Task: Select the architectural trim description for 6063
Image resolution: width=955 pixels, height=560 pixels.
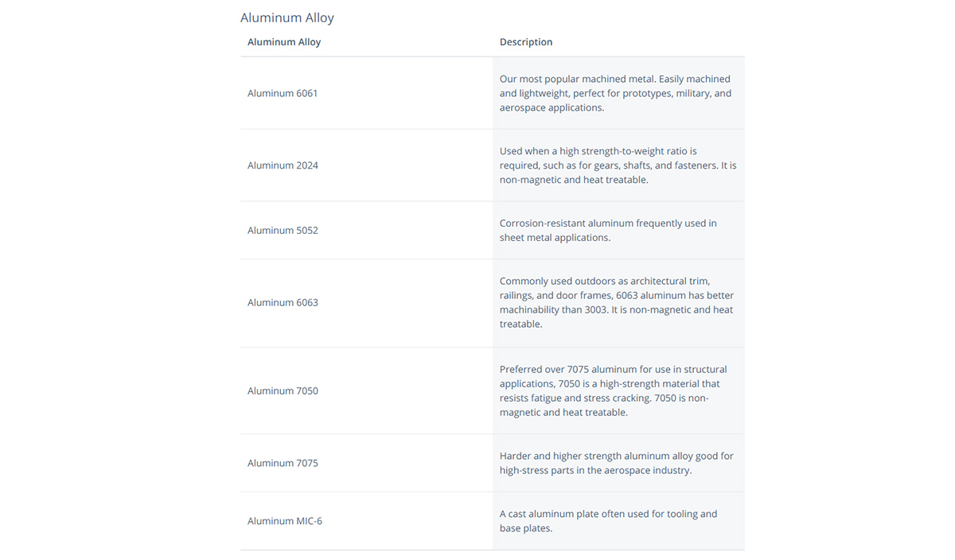Action: pyautogui.click(x=617, y=303)
